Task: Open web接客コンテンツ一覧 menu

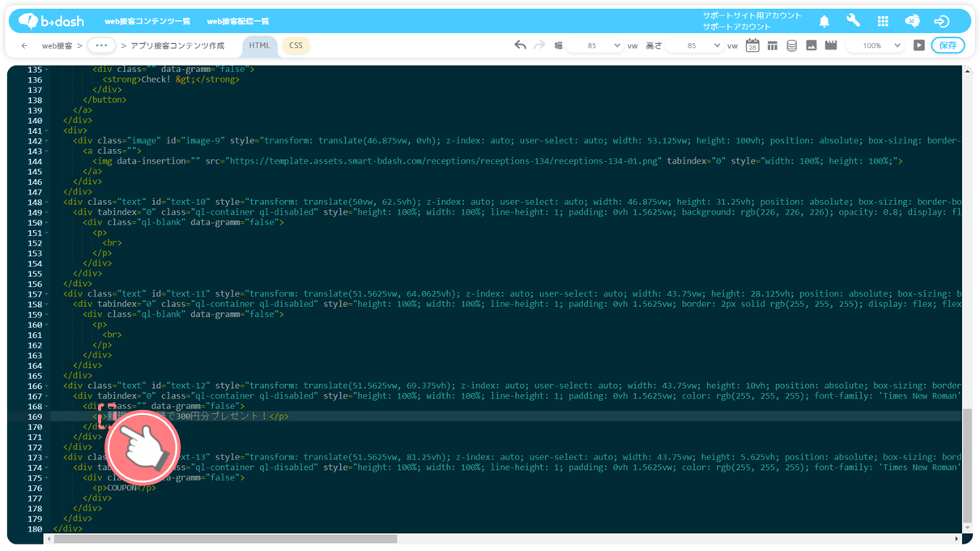Action: pyautogui.click(x=147, y=21)
